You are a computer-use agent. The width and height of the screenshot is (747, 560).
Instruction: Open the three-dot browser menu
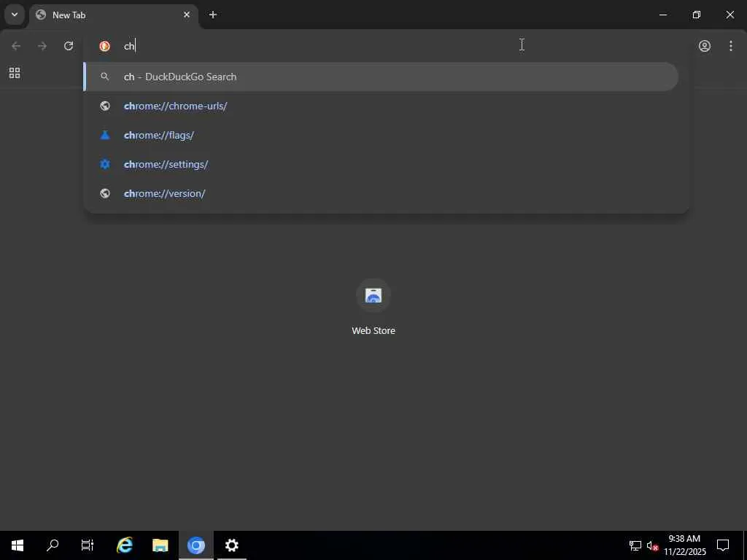click(x=731, y=46)
